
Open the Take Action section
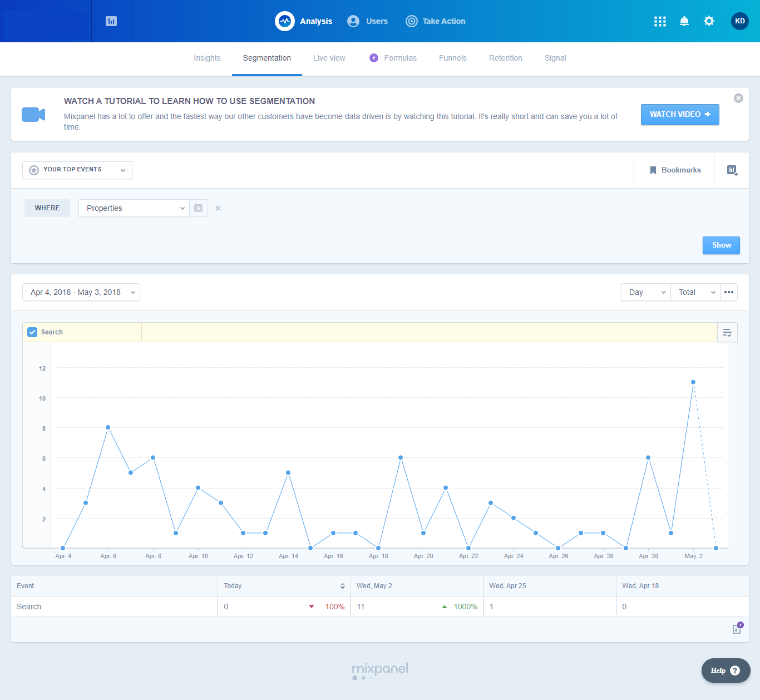point(436,21)
